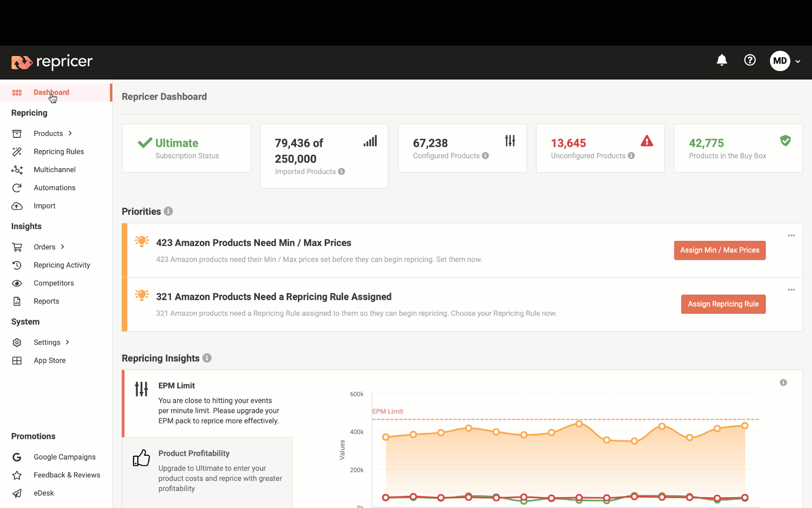Expand the Orders submenu chevron
This screenshot has width=812, height=508.
pyautogui.click(x=62, y=247)
